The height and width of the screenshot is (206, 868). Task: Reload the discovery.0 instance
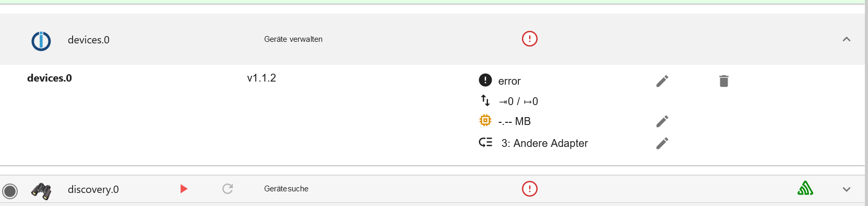pyautogui.click(x=228, y=189)
